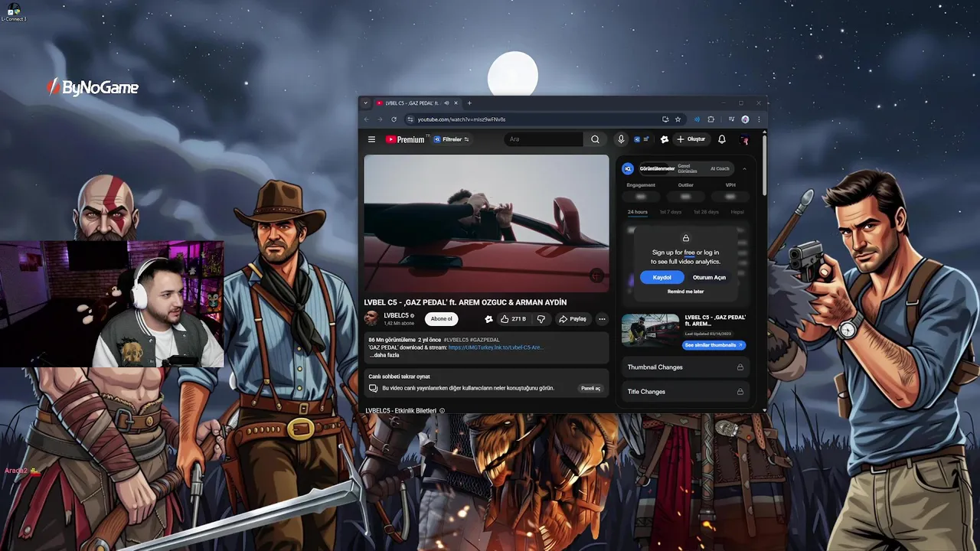This screenshot has height=551, width=980.
Task: Open the vidIQ video thumbnail preview
Action: [x=650, y=331]
